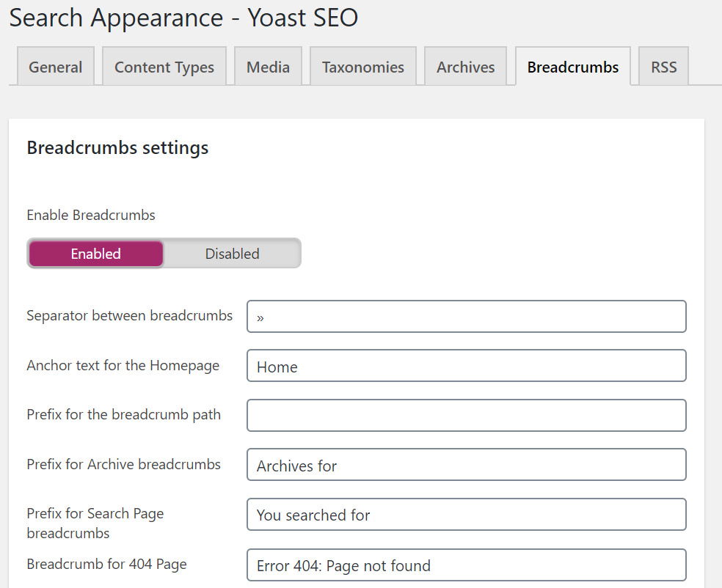Click the Search Appearance - Yoast SEO title
Screen dimensions: 722x588
click(x=183, y=18)
